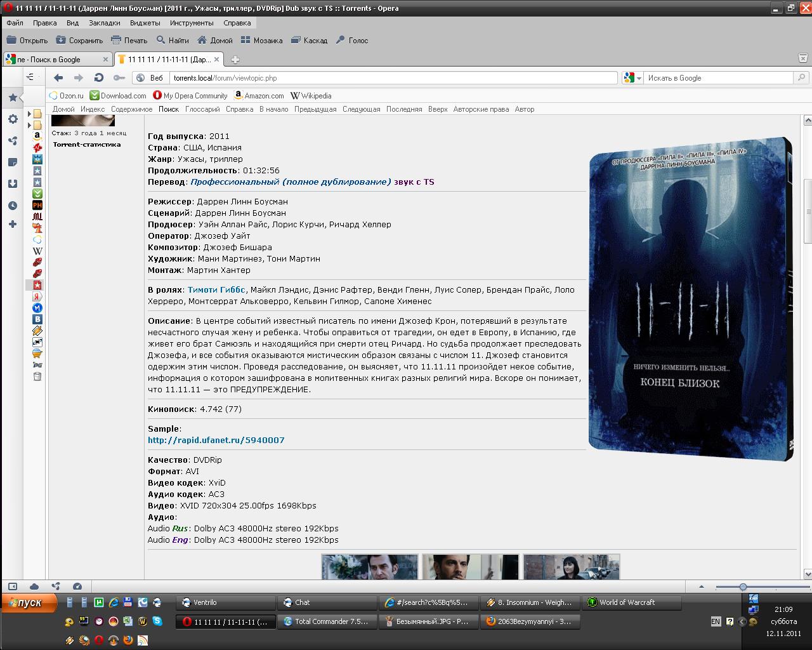
Task: Open the rapid.ufanet.ru sample link
Action: pos(216,440)
